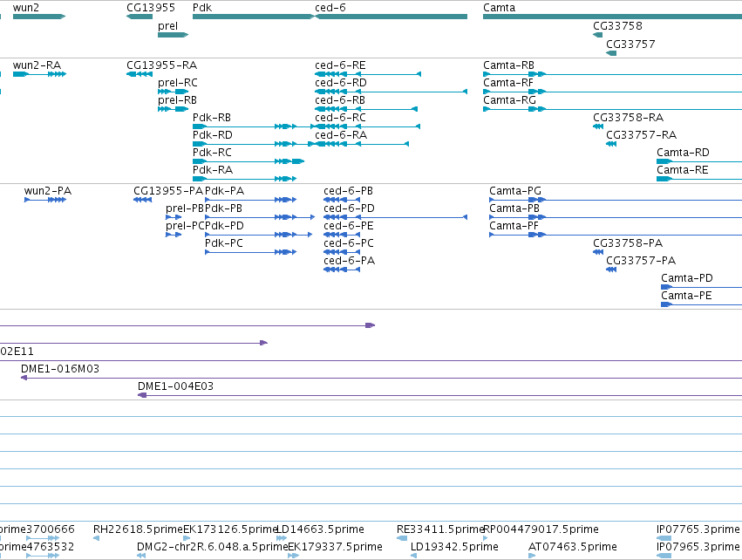The height and width of the screenshot is (560, 742).
Task: Click the CG13955 gene label
Action: tap(151, 8)
